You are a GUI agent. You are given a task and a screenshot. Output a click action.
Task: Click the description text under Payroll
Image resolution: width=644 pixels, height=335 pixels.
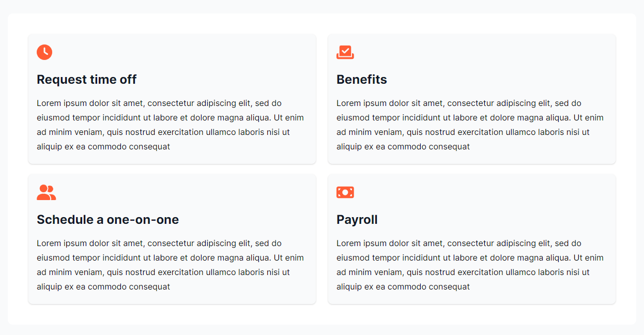[470, 265]
